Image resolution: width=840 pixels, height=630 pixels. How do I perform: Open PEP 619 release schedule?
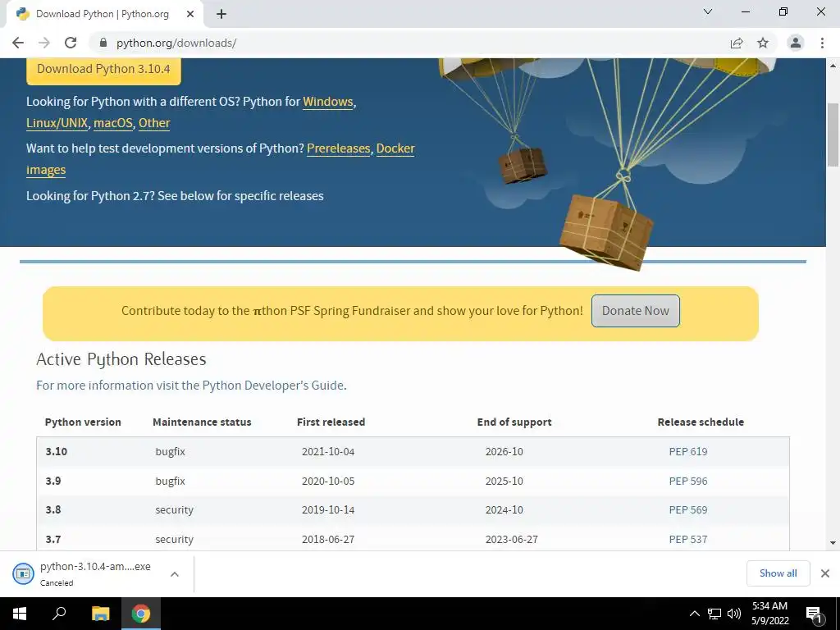pyautogui.click(x=688, y=452)
